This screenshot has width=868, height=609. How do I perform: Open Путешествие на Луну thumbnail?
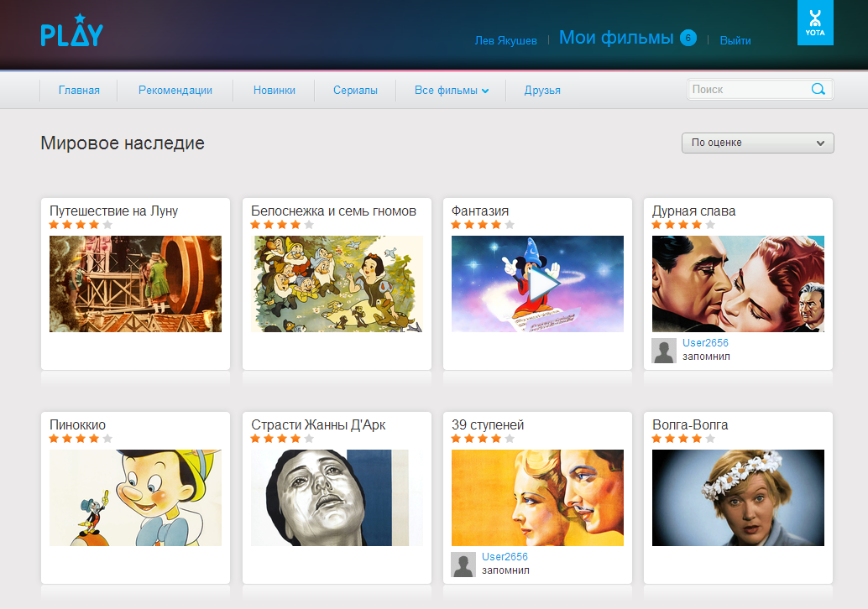click(x=136, y=284)
